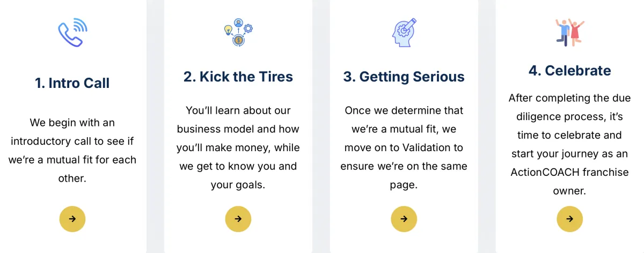Image resolution: width=644 pixels, height=253 pixels.
Task: Click the due diligence description paragraph
Action: pyautogui.click(x=569, y=144)
